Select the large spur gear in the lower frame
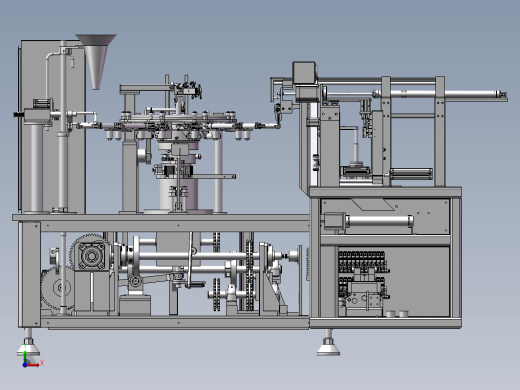The image size is (520, 390). pos(57,287)
